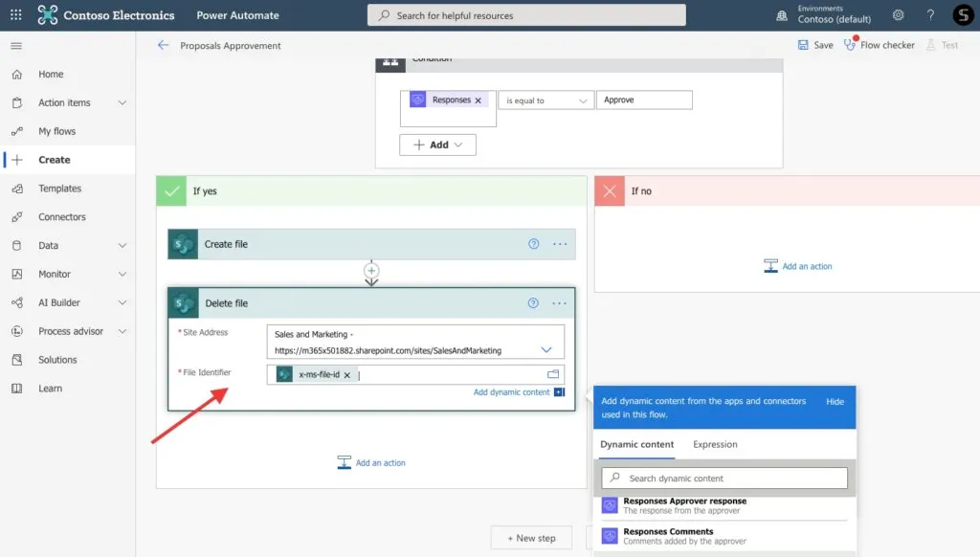
Task: Open the 'is equal to' operator dropdown
Action: pyautogui.click(x=546, y=100)
